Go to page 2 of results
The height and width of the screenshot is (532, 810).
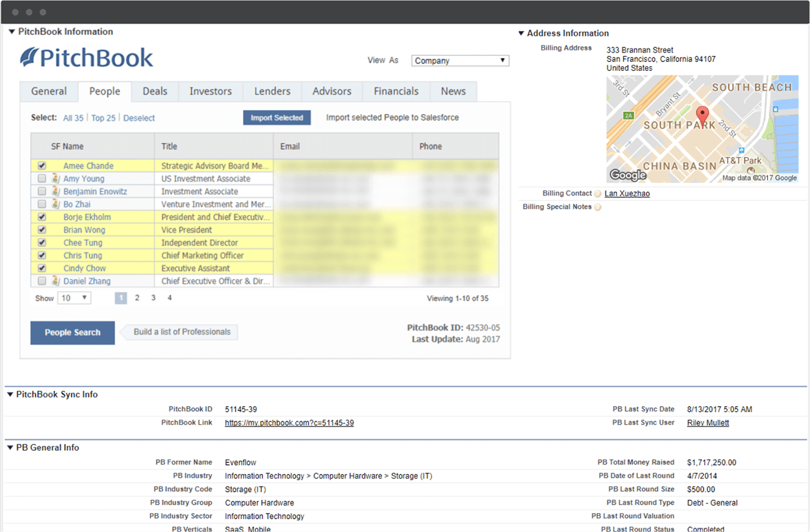(x=137, y=298)
